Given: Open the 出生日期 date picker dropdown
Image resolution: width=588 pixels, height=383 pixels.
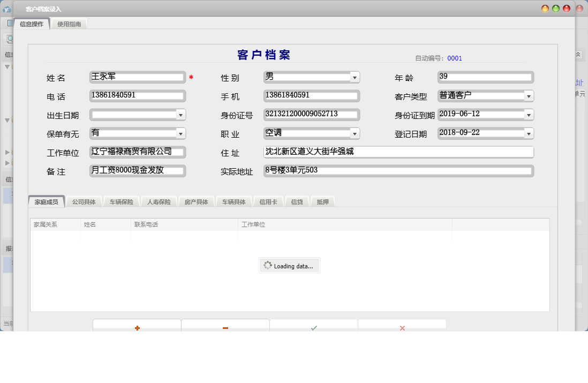Looking at the screenshot, I should (x=180, y=115).
